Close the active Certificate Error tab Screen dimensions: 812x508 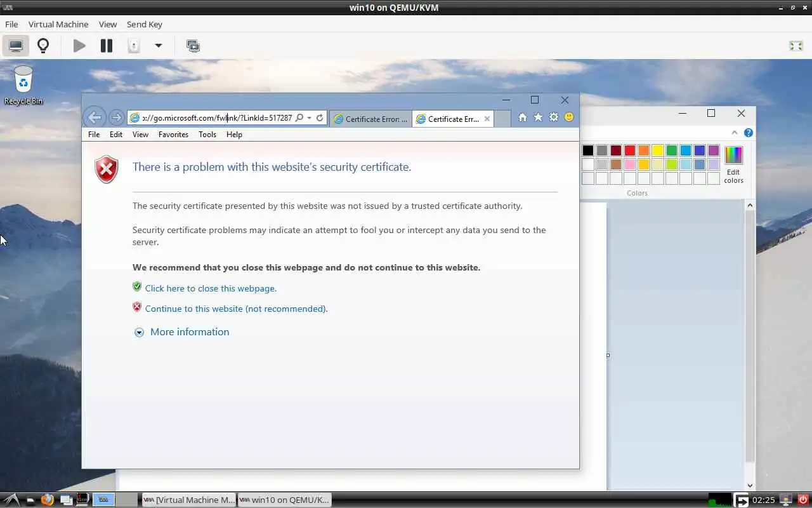(487, 119)
